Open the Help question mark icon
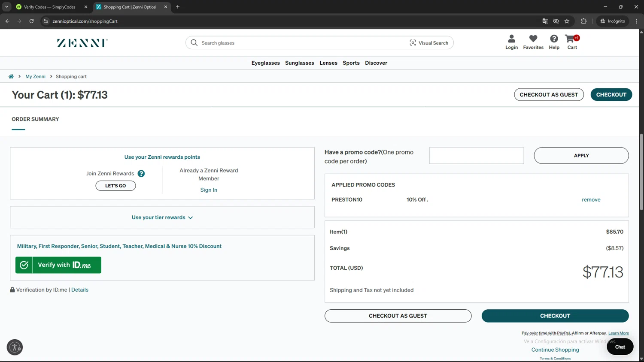 coord(554,42)
